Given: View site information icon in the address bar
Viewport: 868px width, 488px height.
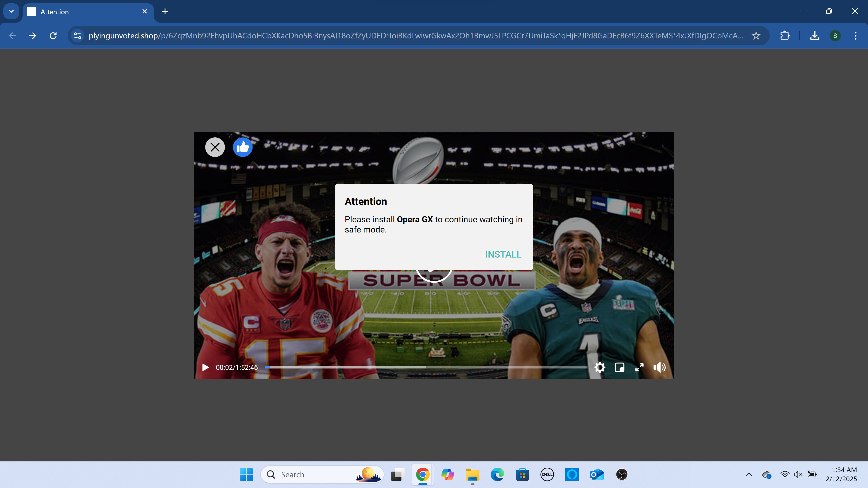Looking at the screenshot, I should (x=78, y=36).
